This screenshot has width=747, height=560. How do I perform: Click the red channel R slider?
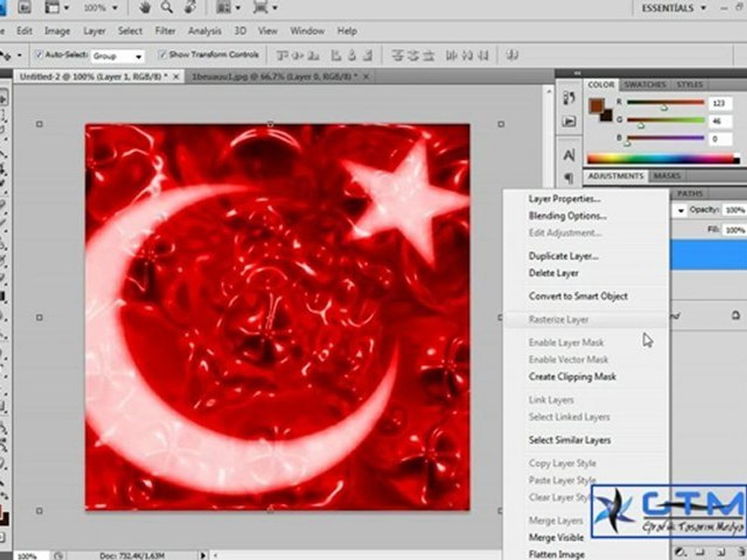click(x=665, y=103)
